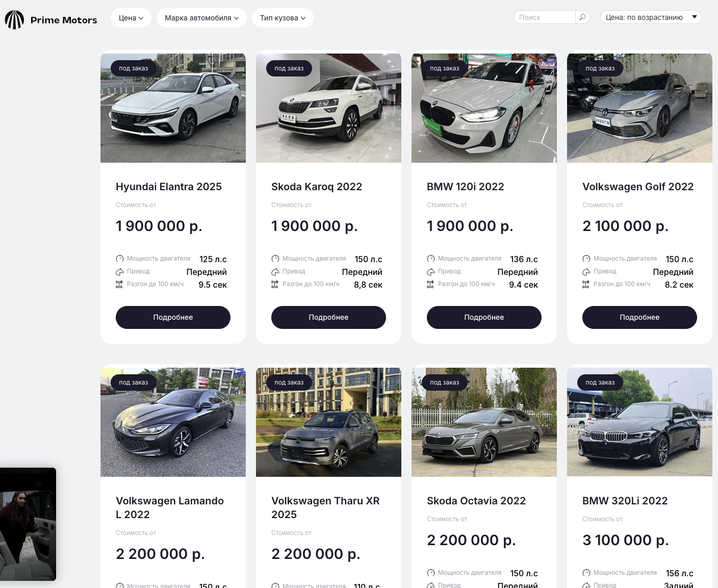Click the BMW 320Li 2022 title
Image resolution: width=718 pixels, height=588 pixels.
625,501
